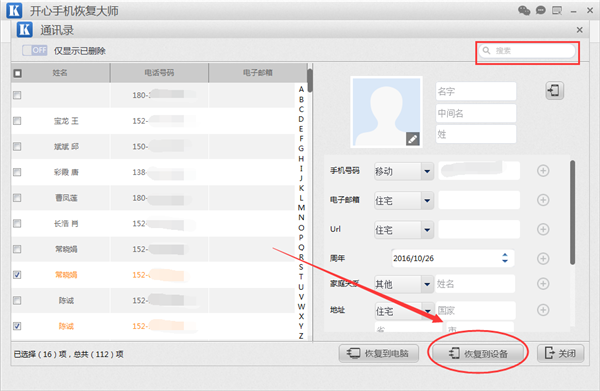Click the 搜索 search field
This screenshot has width=600, height=391.
pyautogui.click(x=527, y=51)
